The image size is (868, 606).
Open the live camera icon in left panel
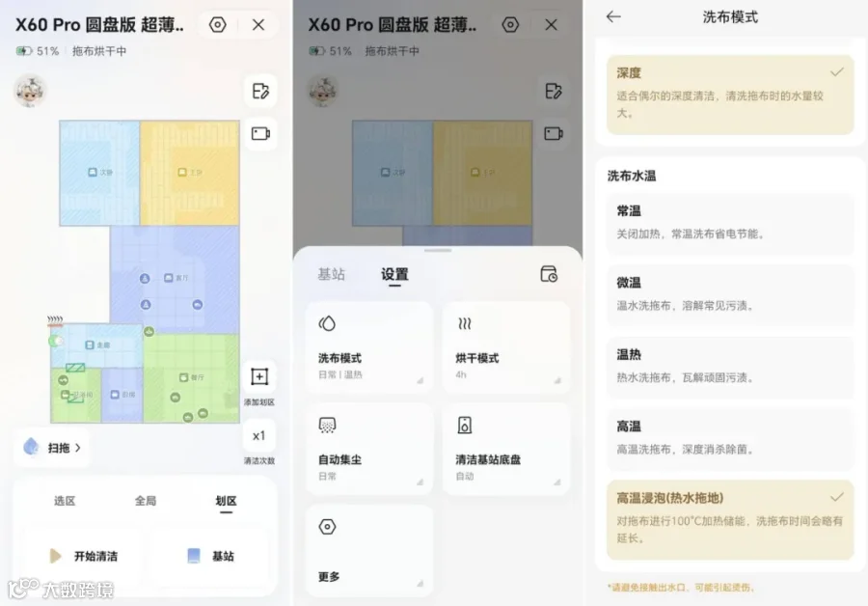tap(260, 133)
